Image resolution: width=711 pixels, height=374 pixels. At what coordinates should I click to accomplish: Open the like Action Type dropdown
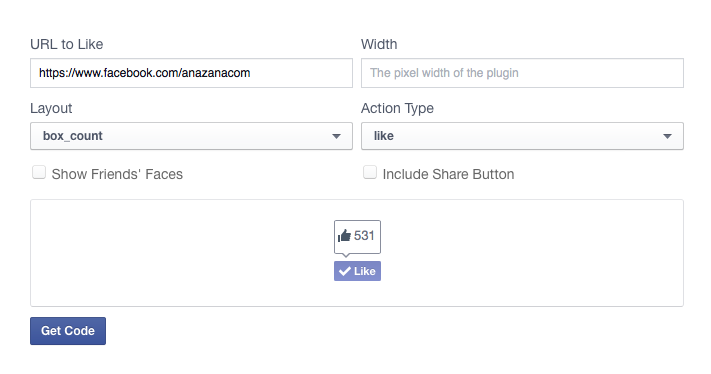point(522,136)
